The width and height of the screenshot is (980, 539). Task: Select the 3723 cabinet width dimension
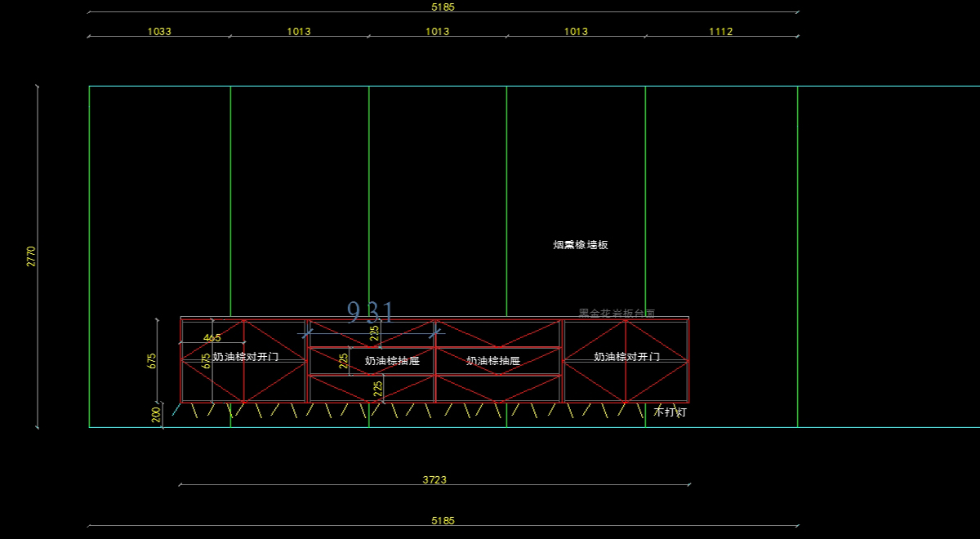pyautogui.click(x=434, y=480)
